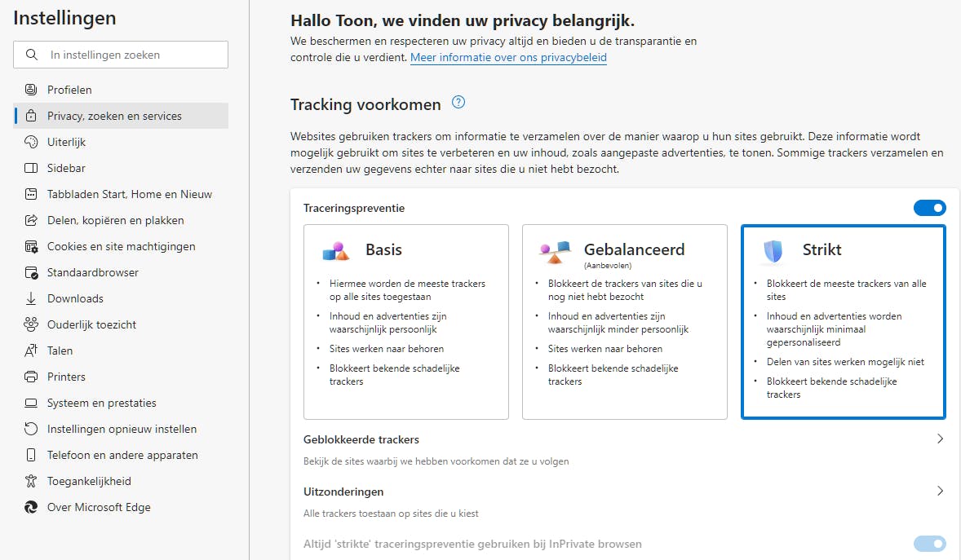Open Meer informatie over ons privacybeleid link
Viewport: 961px width, 560px height.
(508, 58)
